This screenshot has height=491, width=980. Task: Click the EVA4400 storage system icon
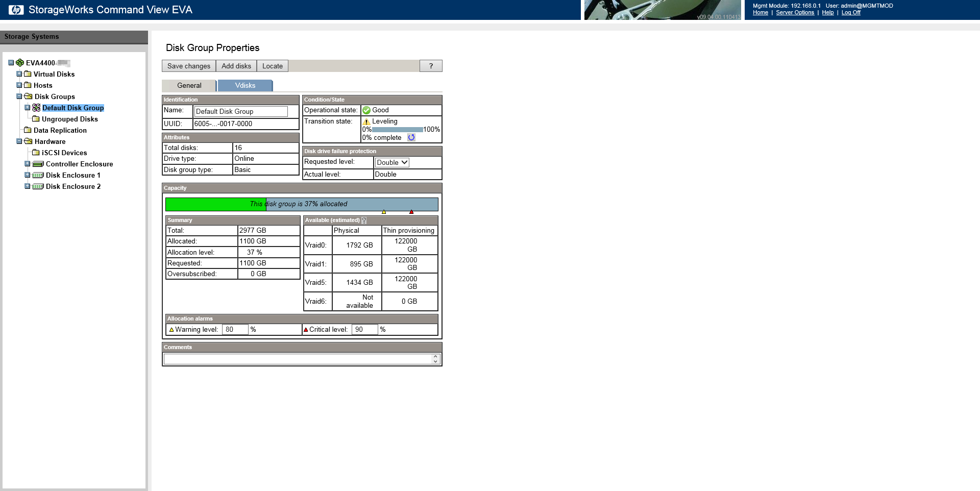coord(20,63)
